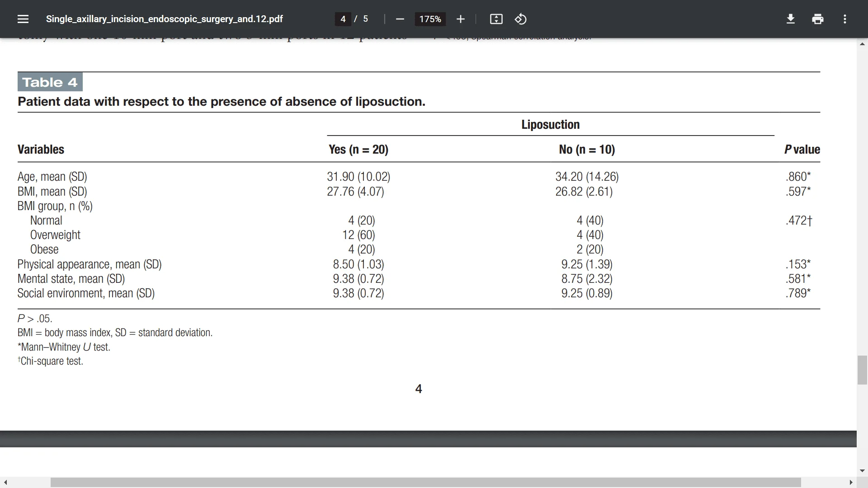Click the scroll right arrow

pos(851,483)
